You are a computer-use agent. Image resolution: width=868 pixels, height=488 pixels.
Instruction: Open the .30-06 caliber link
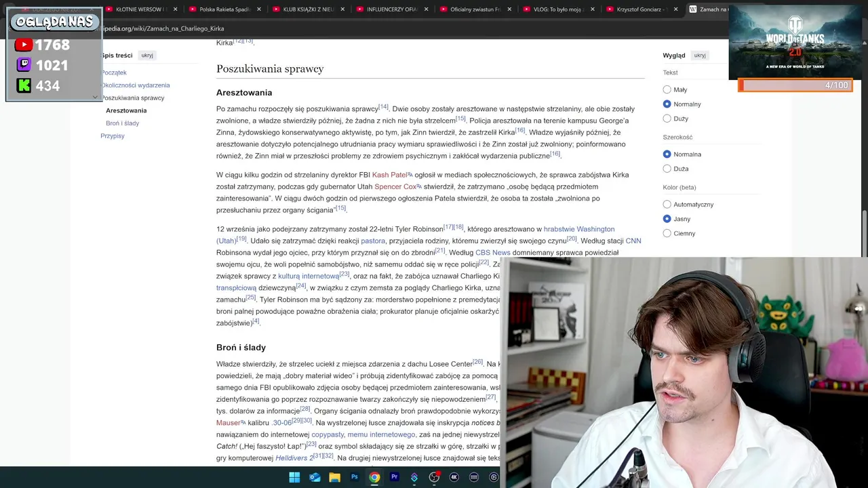[x=281, y=422]
